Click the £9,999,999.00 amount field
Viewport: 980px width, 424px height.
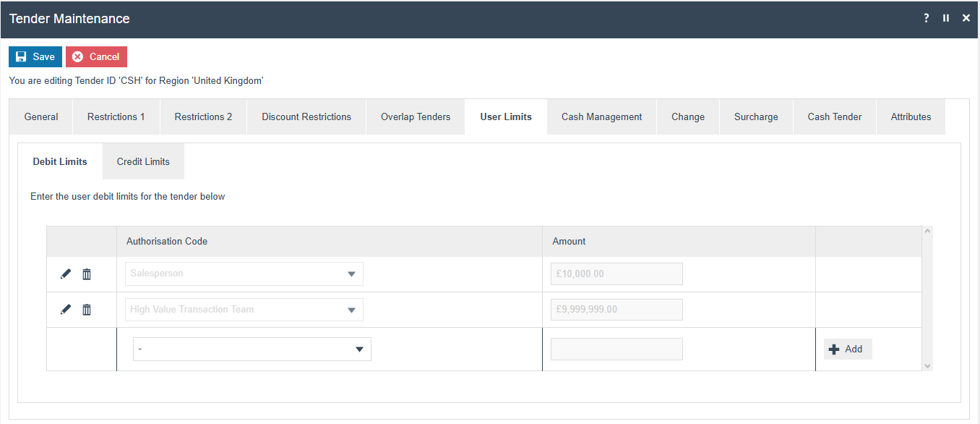616,309
